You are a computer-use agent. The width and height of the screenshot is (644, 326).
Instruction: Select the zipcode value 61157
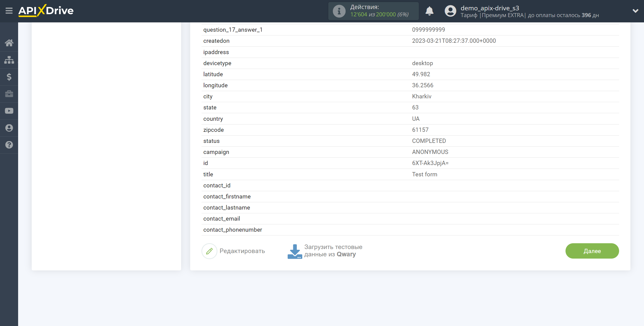click(420, 130)
